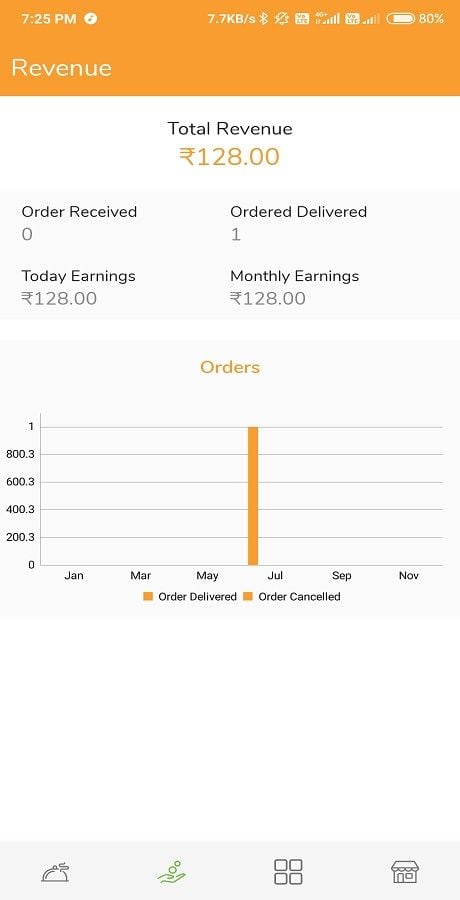The width and height of the screenshot is (460, 900).
Task: Open the store shop tab icon
Action: (405, 871)
